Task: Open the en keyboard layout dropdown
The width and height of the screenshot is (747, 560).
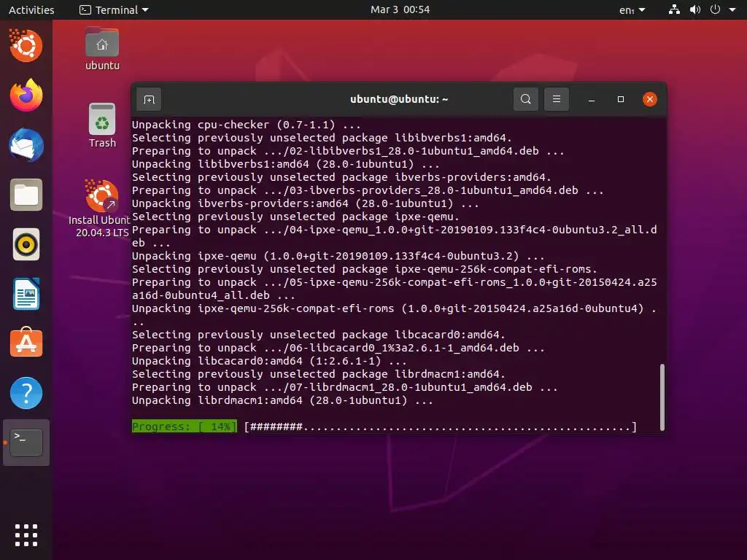Action: (632, 9)
